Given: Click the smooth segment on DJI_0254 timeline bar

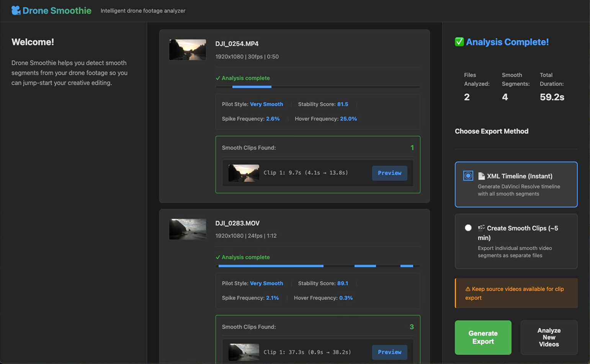Looking at the screenshot, I should pyautogui.click(x=252, y=87).
